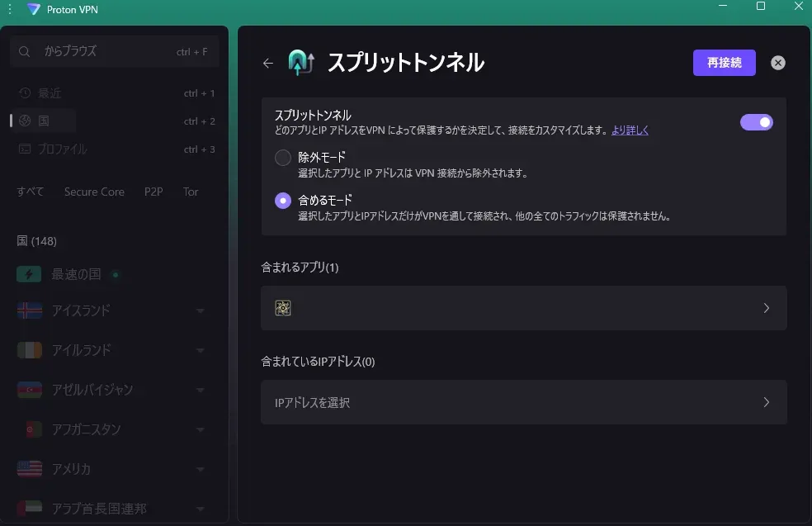This screenshot has width=812, height=526.
Task: Select the Secure Core filter tab
Action: pos(94,192)
